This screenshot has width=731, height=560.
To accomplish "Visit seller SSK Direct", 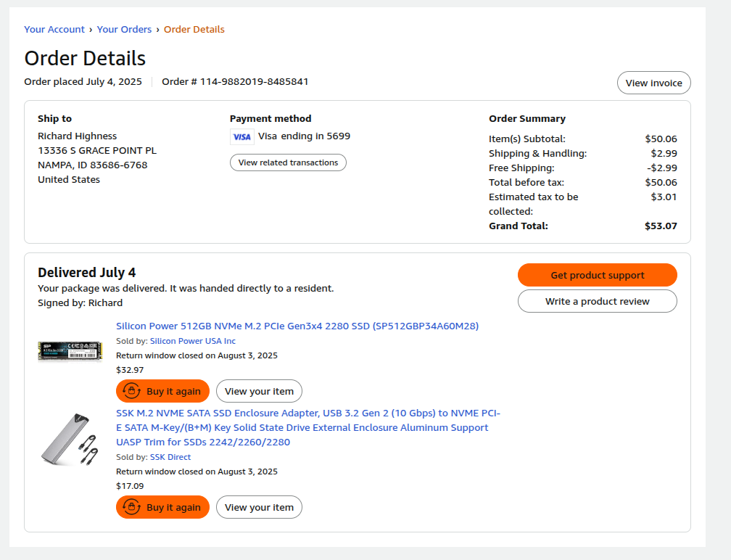I will (170, 457).
